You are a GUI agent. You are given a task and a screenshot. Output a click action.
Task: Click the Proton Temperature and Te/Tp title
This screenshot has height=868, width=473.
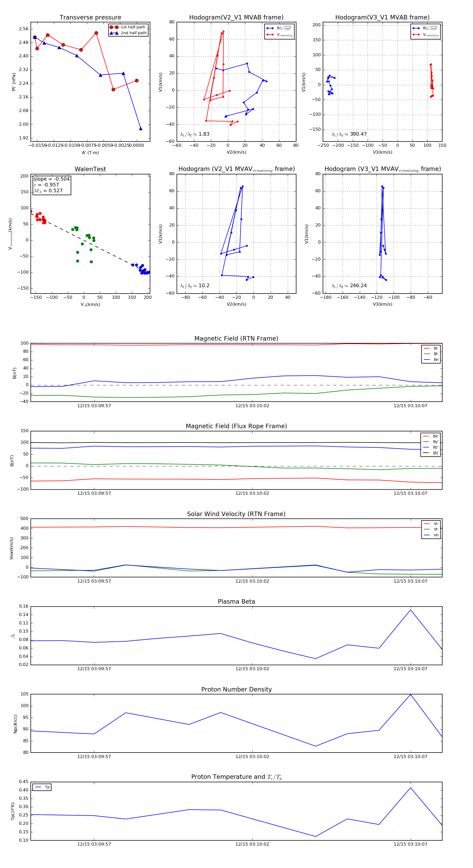(236, 777)
